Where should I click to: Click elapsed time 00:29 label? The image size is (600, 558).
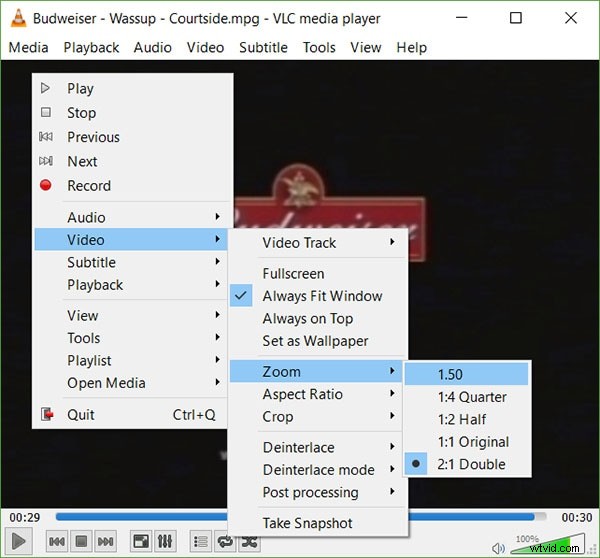pos(24,517)
